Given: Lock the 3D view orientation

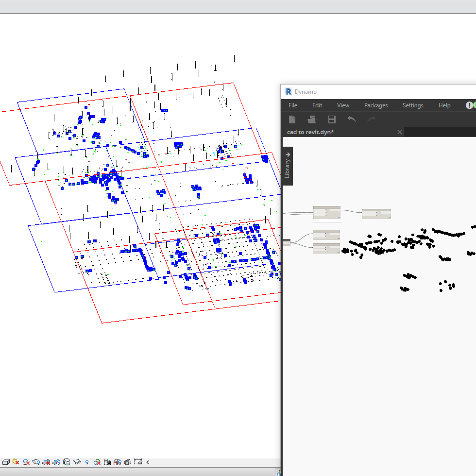Looking at the screenshot, I should [66, 462].
